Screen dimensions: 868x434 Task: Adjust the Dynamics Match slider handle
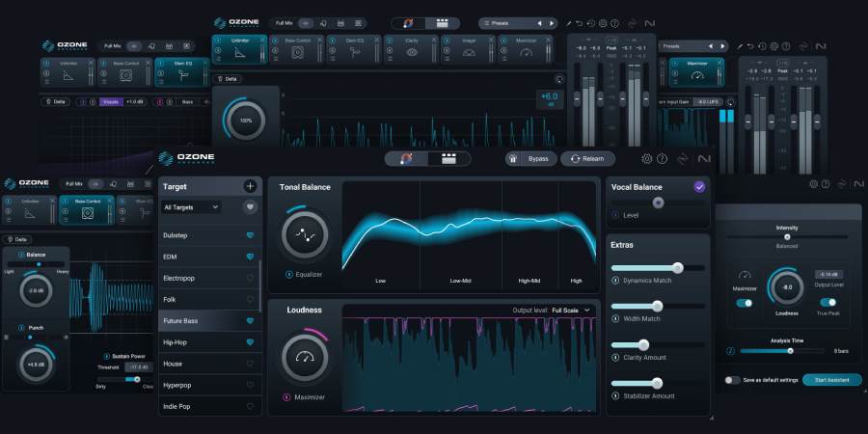[678, 268]
